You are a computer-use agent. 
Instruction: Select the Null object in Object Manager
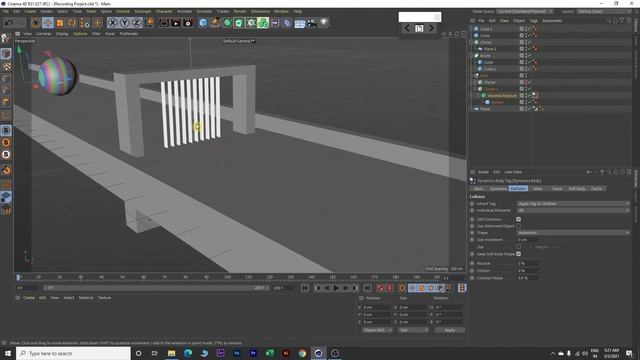[484, 76]
